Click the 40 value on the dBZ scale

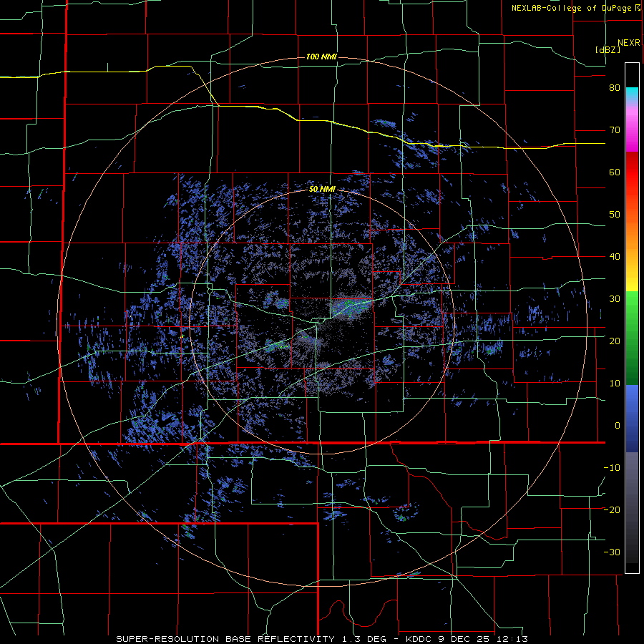pos(615,257)
